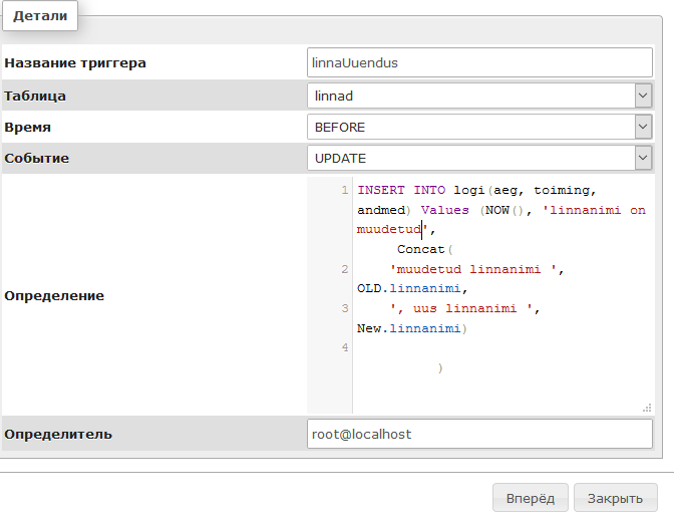The image size is (674, 516).
Task: Click the Определитель field root@localhost
Action: tap(480, 434)
